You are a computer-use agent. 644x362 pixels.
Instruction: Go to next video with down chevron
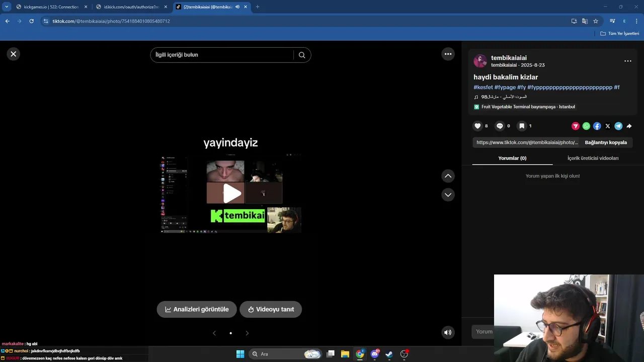click(448, 195)
